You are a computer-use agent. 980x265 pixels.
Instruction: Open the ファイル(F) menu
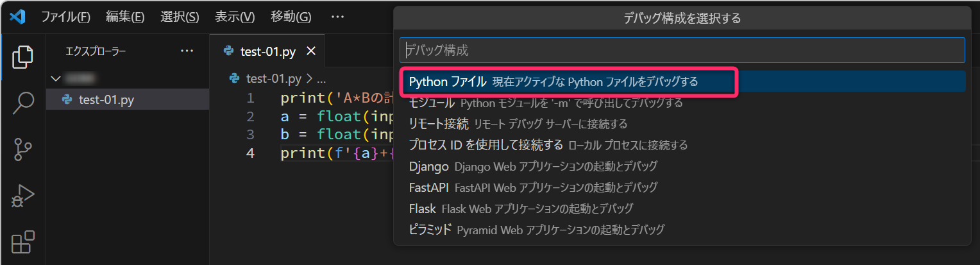tap(65, 17)
